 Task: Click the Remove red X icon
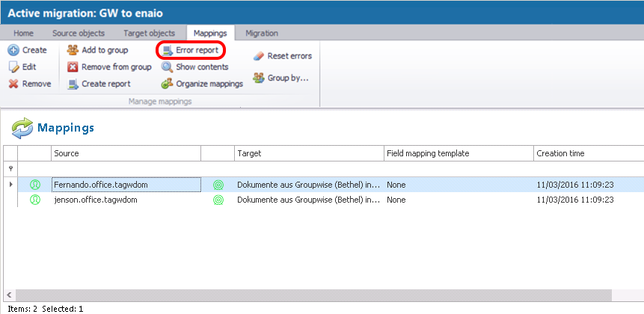point(13,84)
